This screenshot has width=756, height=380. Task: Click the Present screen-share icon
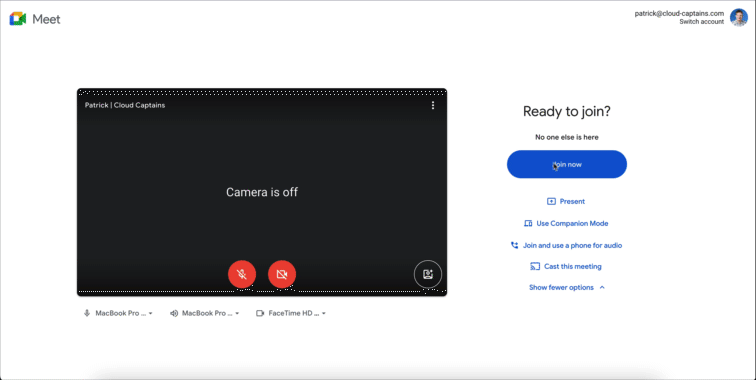pos(552,201)
